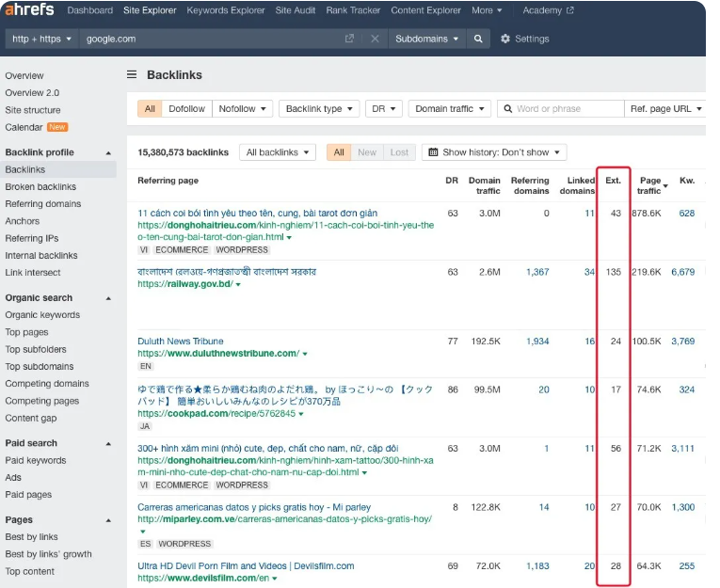Screen dimensions: 720x588
Task: Open the Backlink type dropdown
Action: point(319,109)
